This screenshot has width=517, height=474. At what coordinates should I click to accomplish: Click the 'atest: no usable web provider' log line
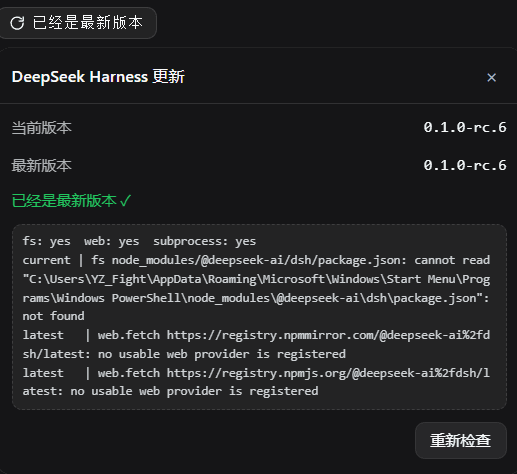point(170,391)
